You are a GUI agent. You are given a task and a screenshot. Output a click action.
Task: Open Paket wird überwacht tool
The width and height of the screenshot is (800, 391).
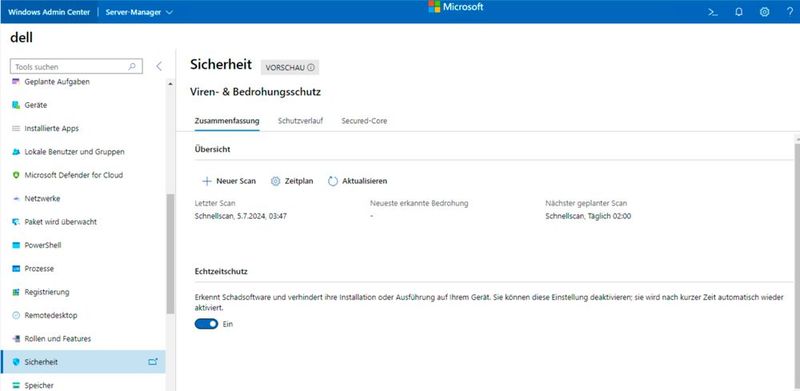(60, 222)
